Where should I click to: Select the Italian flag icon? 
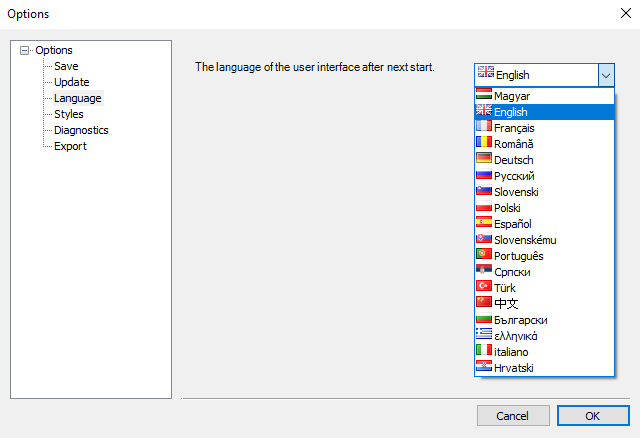click(x=484, y=350)
